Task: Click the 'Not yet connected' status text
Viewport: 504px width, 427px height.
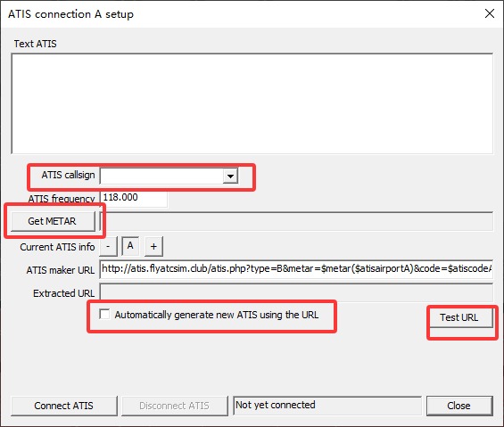Action: (276, 405)
